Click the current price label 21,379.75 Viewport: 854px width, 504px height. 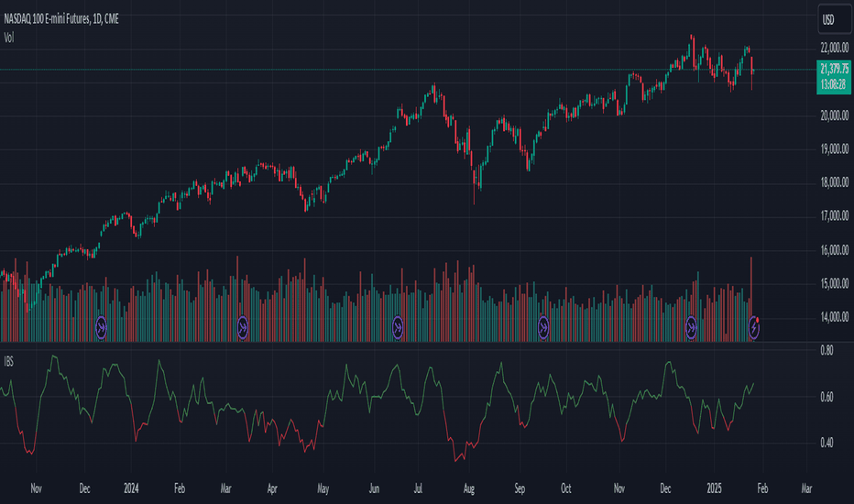coord(834,70)
